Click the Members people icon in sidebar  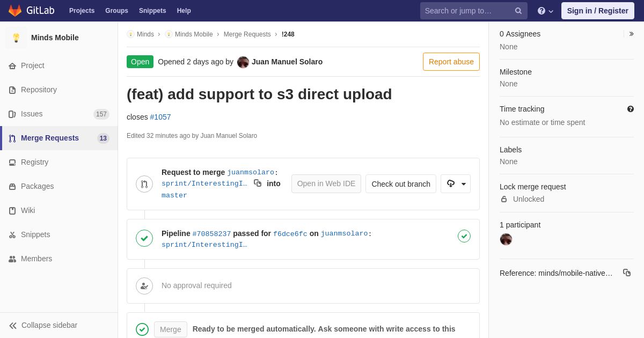click(12, 259)
